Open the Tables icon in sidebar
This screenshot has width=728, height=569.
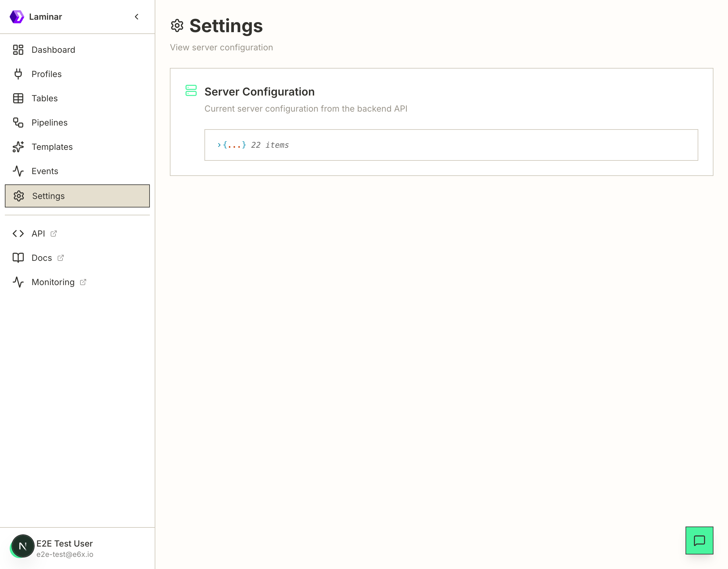tap(18, 98)
